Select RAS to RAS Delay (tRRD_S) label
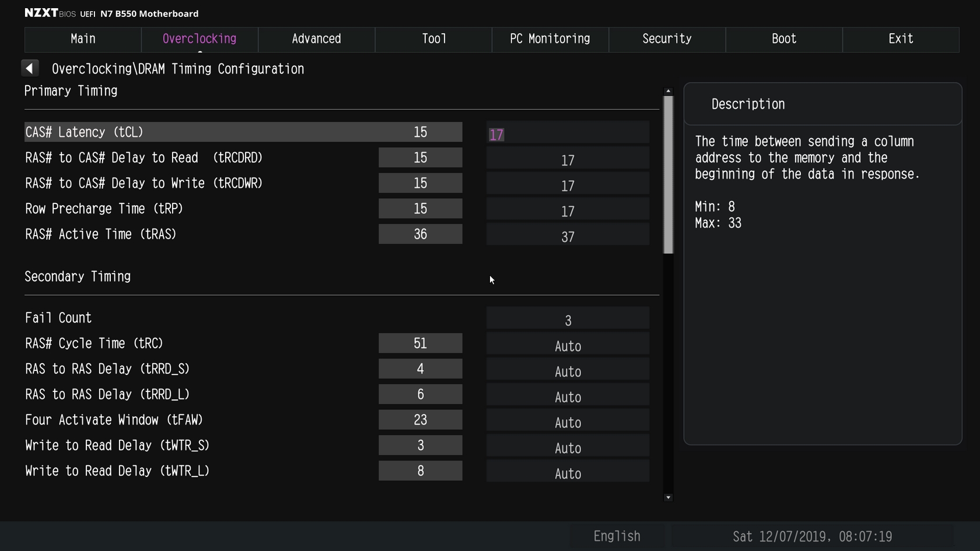This screenshot has width=980, height=551. click(107, 369)
